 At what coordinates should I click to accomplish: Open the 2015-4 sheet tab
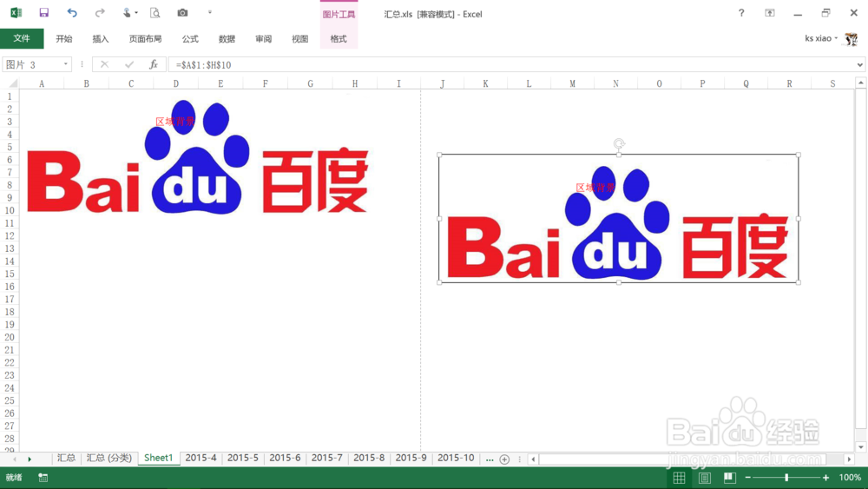click(201, 458)
